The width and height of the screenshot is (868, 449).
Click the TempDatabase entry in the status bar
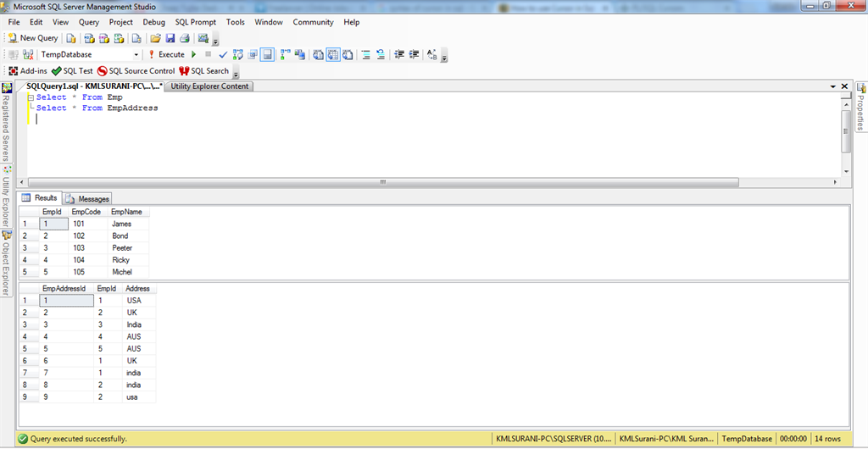click(x=747, y=439)
